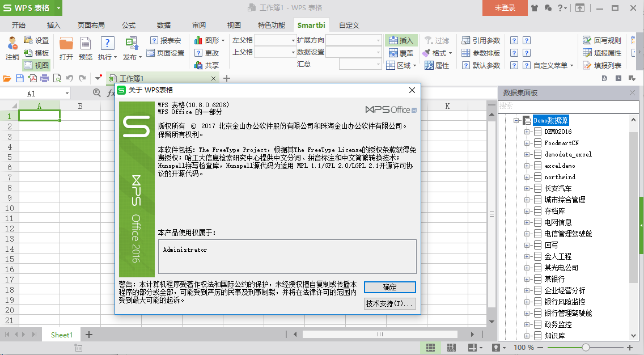644x355 pixels.
Task: Expand the northwind tree node
Action: [527, 177]
